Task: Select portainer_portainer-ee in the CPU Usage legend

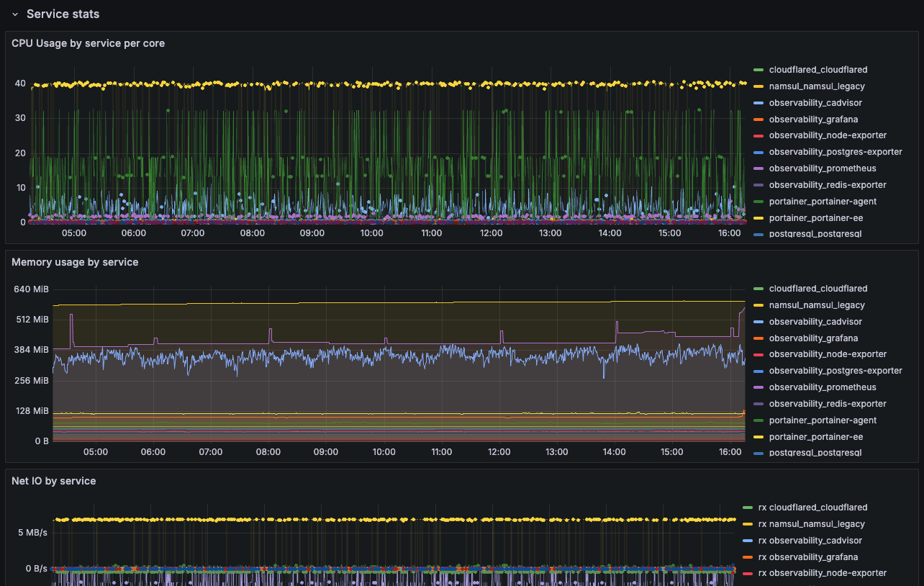Action: (x=816, y=217)
